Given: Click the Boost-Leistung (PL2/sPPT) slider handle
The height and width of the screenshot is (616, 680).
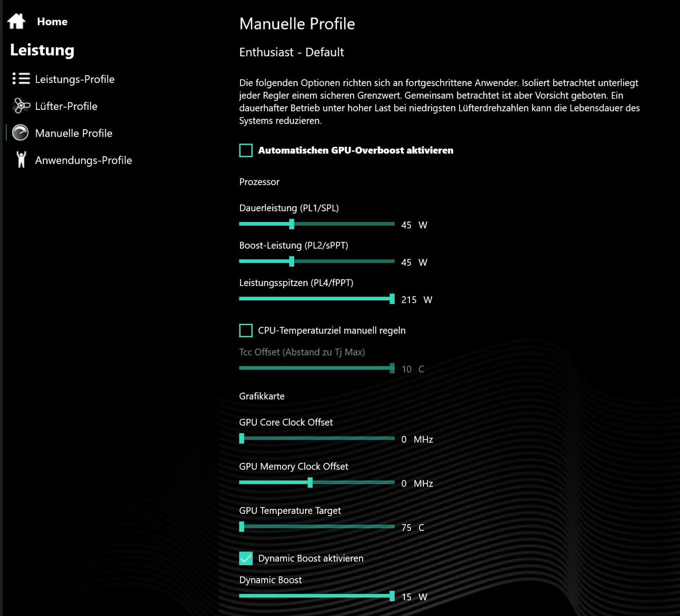Looking at the screenshot, I should tap(292, 261).
